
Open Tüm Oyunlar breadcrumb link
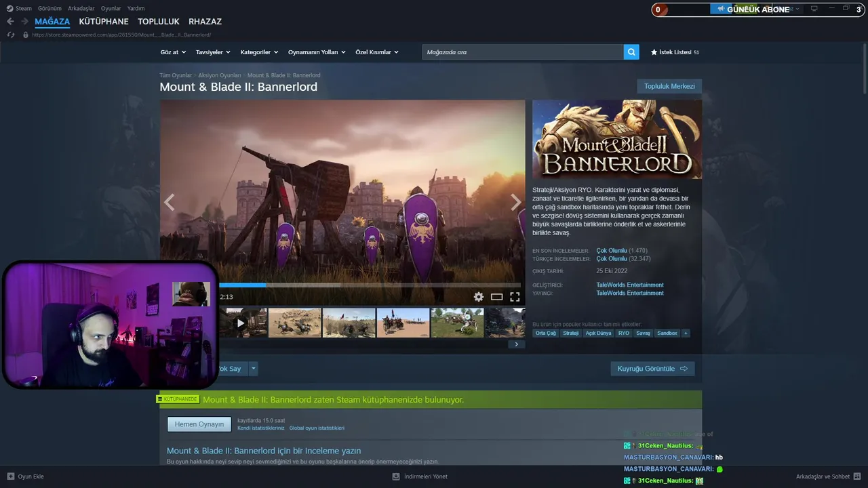coord(176,75)
